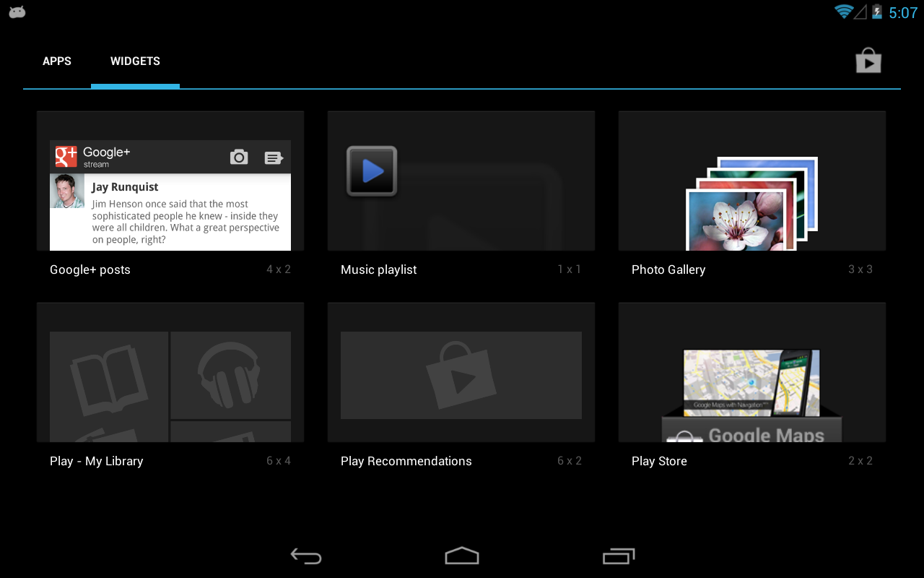This screenshot has height=578, width=924.
Task: Tap the headphones tile in Play - My Library
Action: point(231,374)
